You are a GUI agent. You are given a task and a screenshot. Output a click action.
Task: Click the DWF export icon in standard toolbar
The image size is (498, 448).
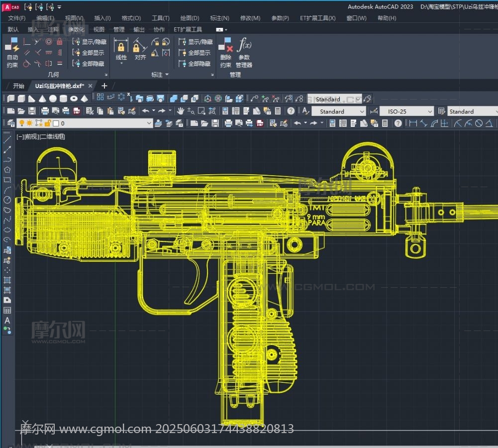click(x=77, y=111)
